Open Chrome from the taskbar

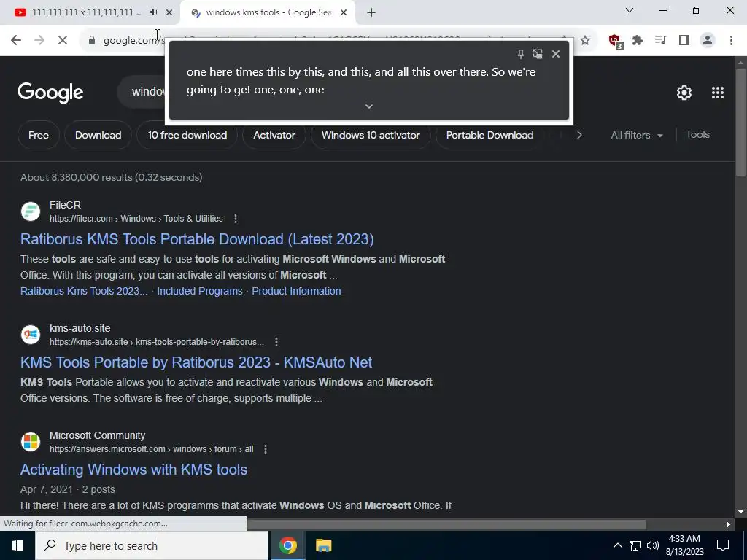287,545
